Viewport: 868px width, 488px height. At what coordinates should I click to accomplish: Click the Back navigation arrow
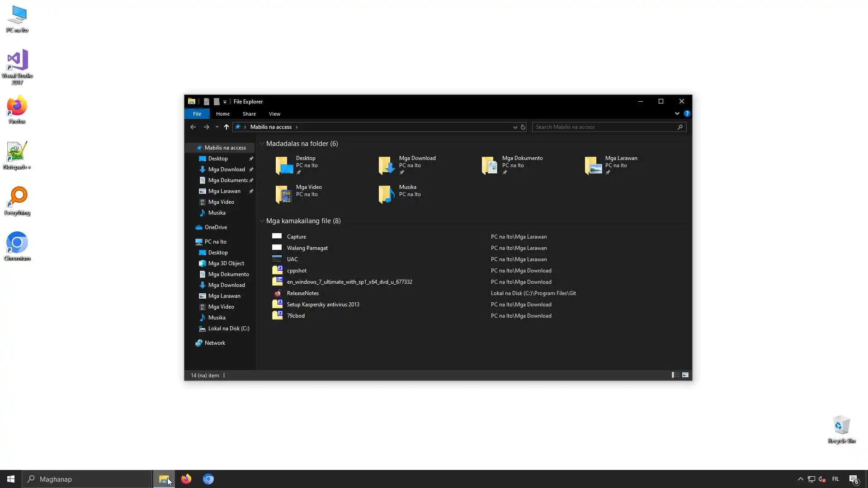(x=193, y=127)
